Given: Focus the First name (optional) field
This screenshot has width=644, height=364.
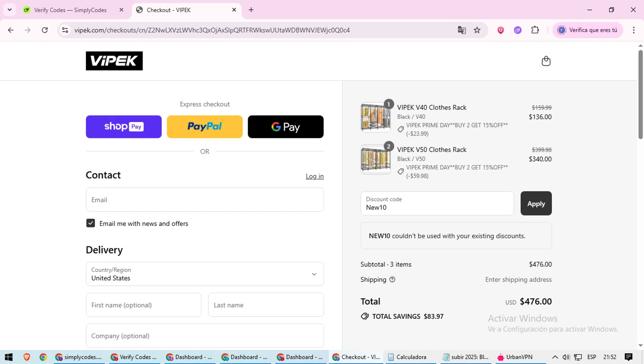Looking at the screenshot, I should click(x=143, y=305).
